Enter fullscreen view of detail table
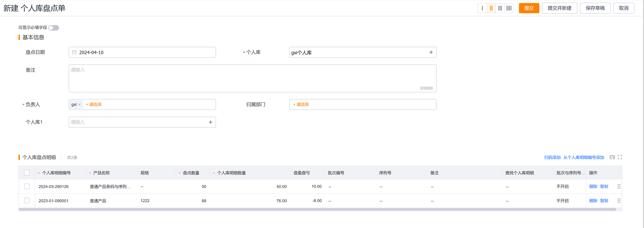 tap(620, 157)
